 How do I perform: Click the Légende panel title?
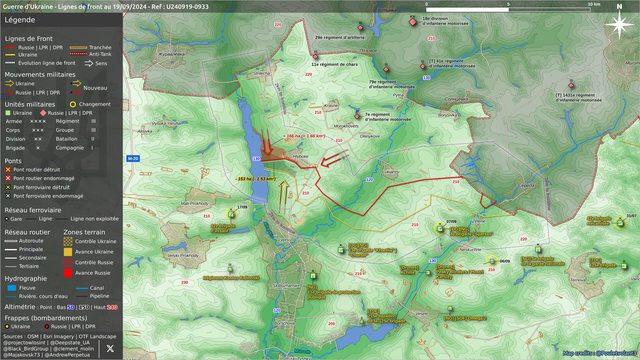point(20,20)
